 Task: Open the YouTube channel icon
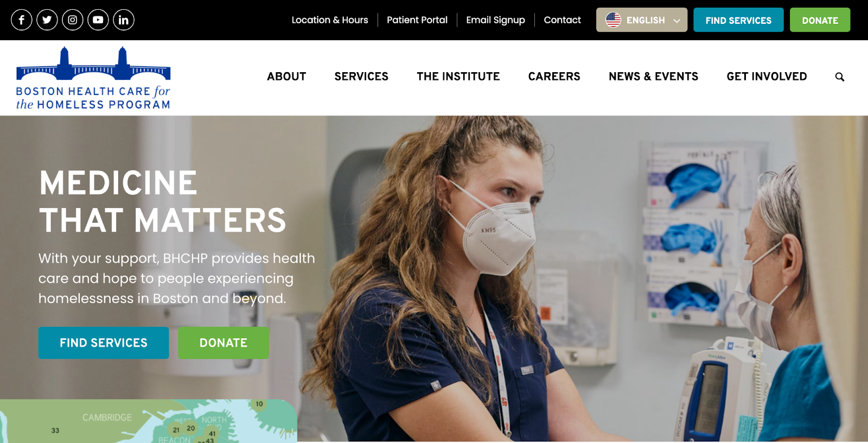pyautogui.click(x=98, y=20)
